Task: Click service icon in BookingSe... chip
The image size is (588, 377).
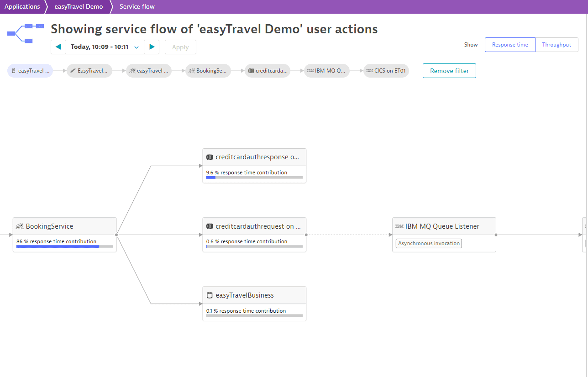Action: (x=192, y=71)
